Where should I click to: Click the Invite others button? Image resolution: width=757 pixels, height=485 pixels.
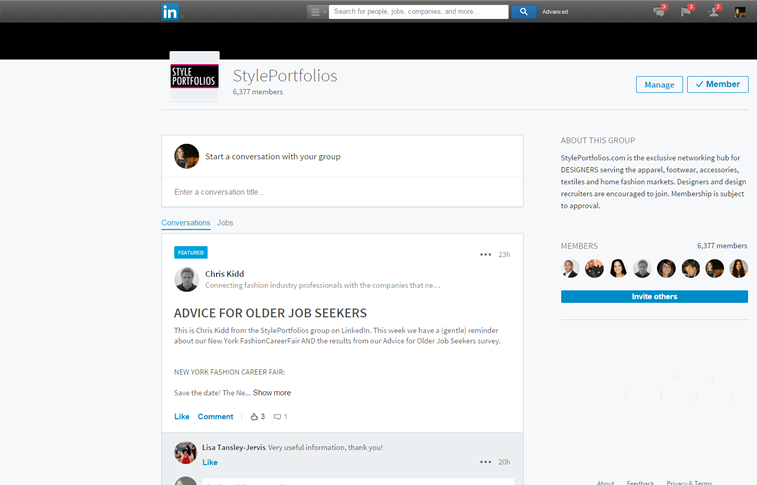[x=654, y=297]
